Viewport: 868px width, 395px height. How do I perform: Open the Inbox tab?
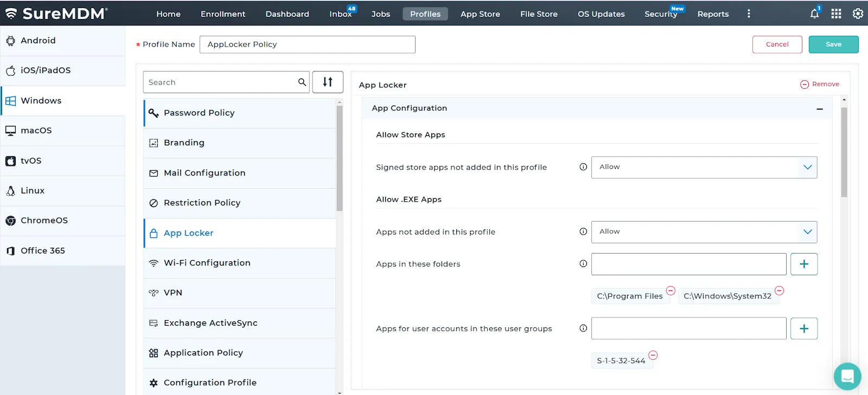[341, 14]
